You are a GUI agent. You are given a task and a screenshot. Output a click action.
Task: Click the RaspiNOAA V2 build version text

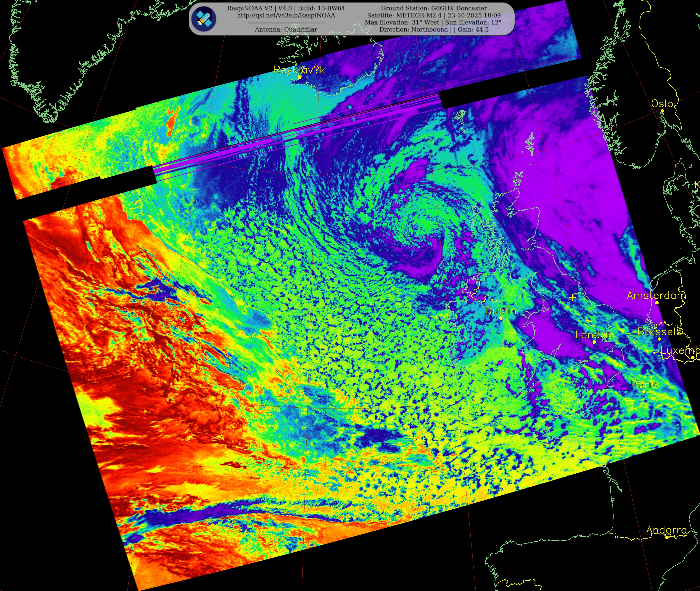(286, 8)
